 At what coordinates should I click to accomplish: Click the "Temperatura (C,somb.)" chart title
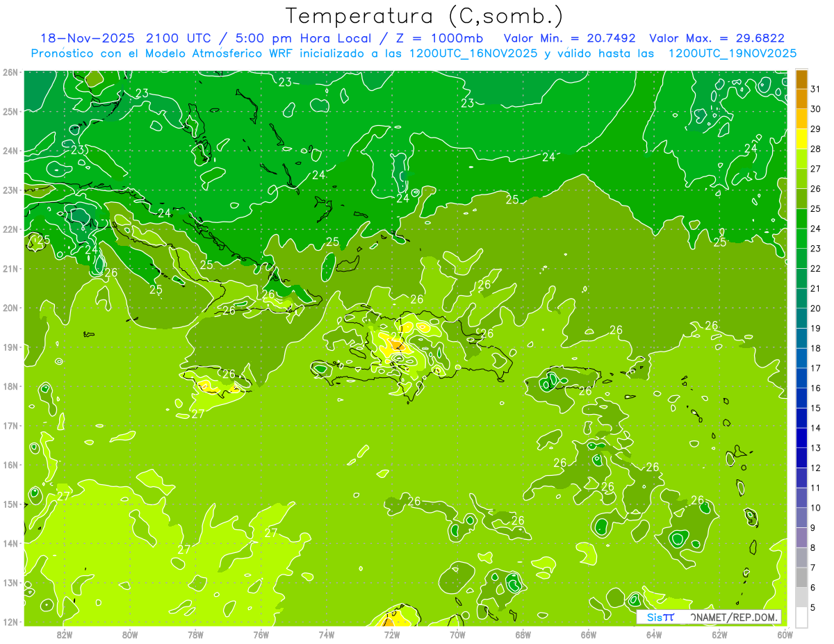point(425,17)
